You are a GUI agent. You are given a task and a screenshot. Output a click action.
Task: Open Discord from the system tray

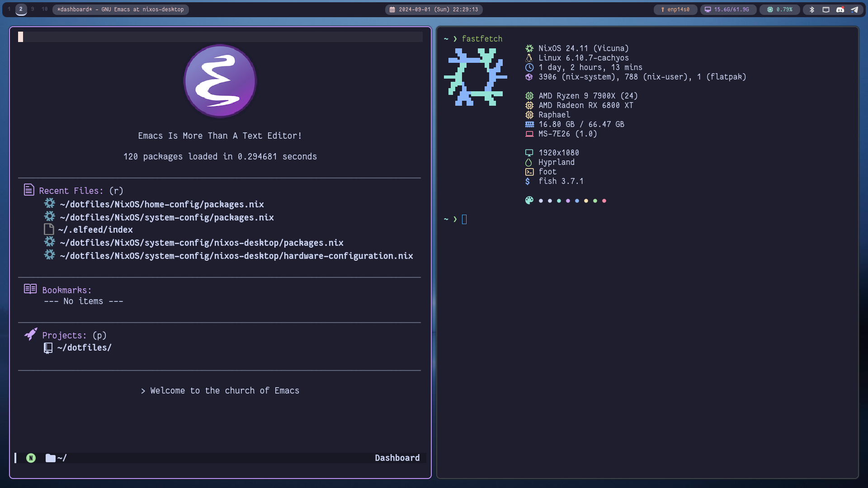tap(840, 9)
